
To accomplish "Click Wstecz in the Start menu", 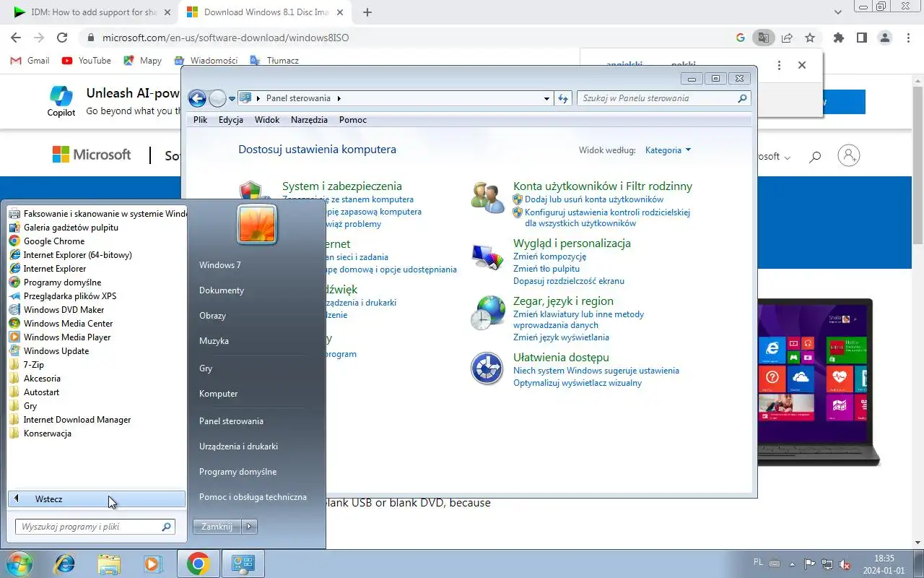I will pos(97,499).
